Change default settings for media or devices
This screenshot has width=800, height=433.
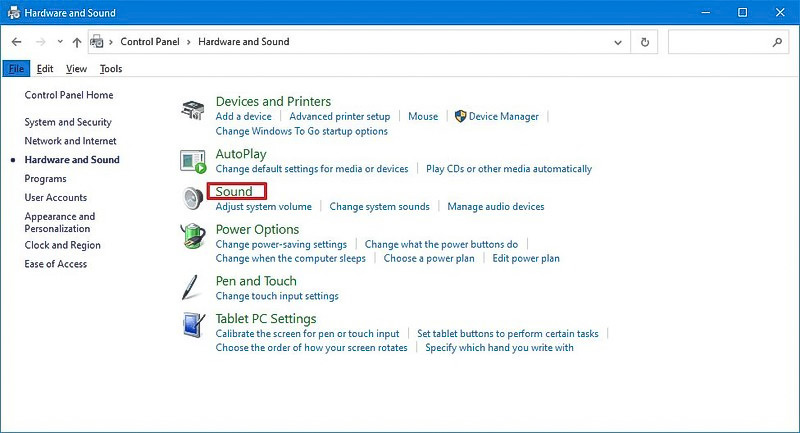[x=312, y=169]
